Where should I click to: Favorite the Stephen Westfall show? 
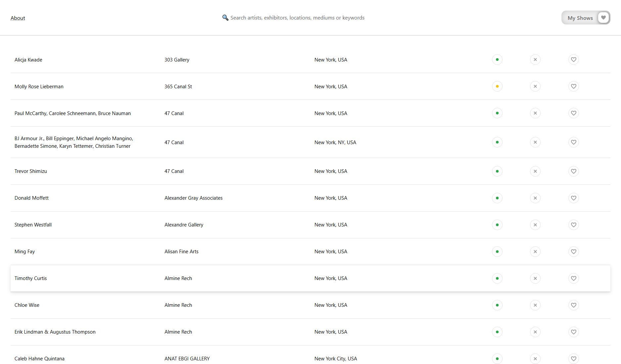(x=574, y=225)
